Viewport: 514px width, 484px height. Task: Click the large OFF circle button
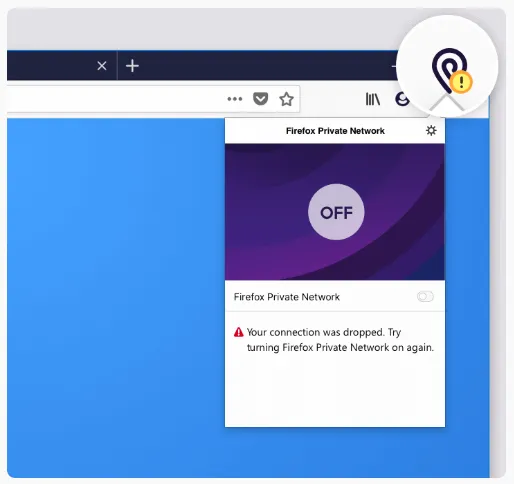tap(336, 212)
